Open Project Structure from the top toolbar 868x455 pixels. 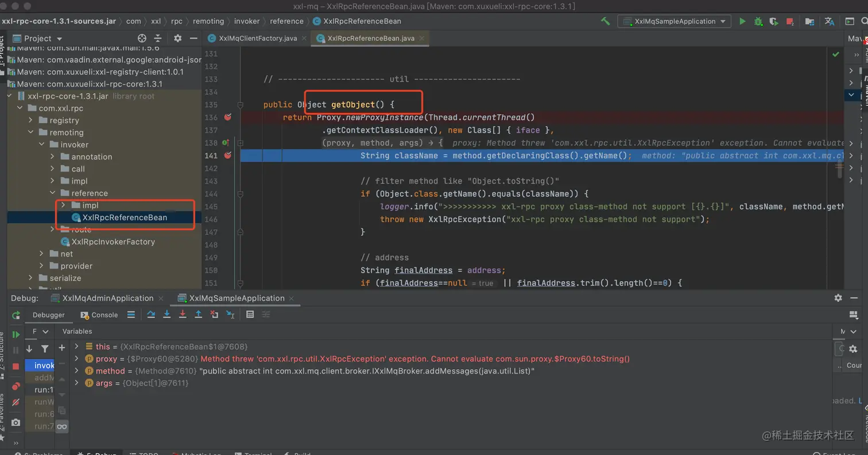[809, 21]
